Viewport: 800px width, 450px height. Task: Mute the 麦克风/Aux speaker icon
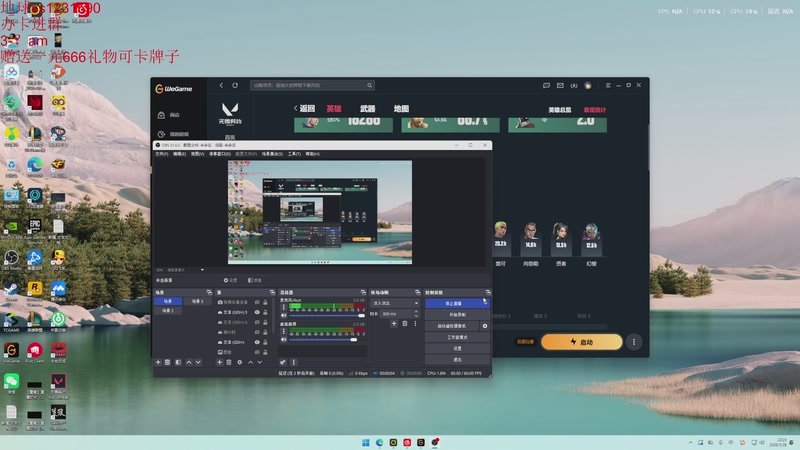coord(284,315)
